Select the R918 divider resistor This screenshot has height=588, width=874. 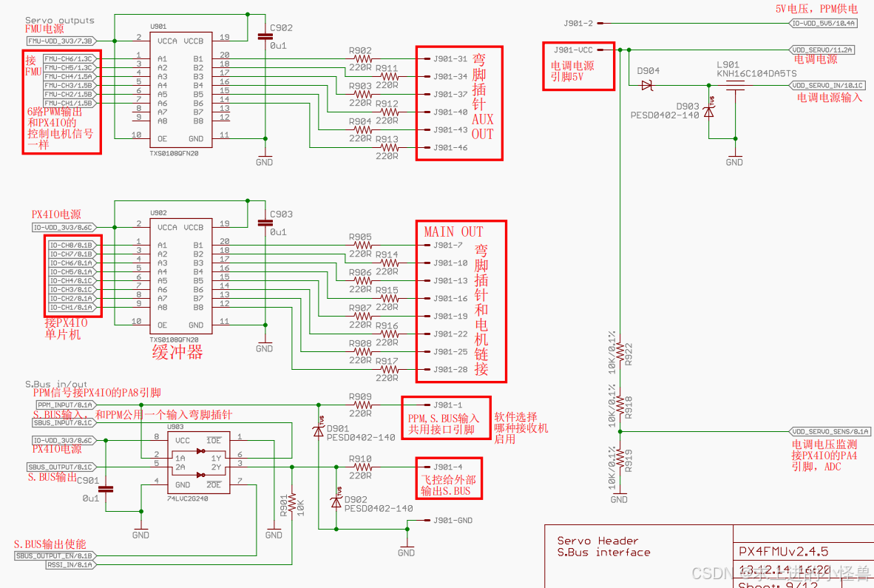click(x=620, y=406)
